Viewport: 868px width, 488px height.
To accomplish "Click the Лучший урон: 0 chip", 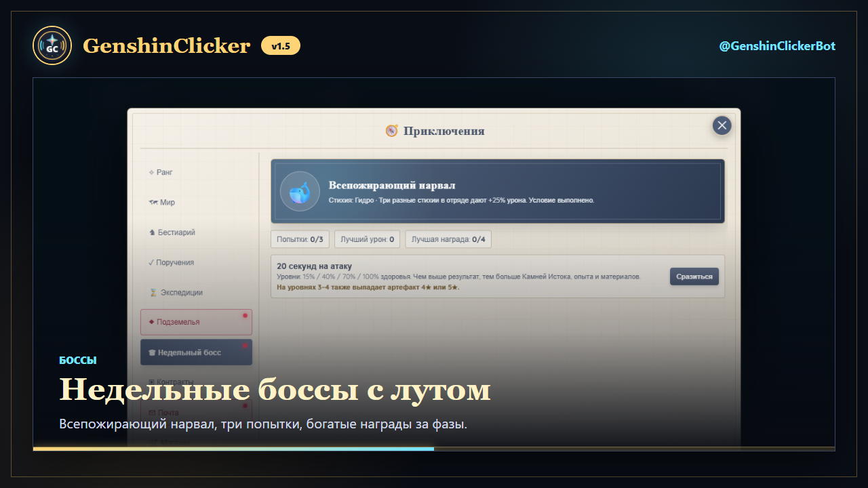I will coord(368,239).
